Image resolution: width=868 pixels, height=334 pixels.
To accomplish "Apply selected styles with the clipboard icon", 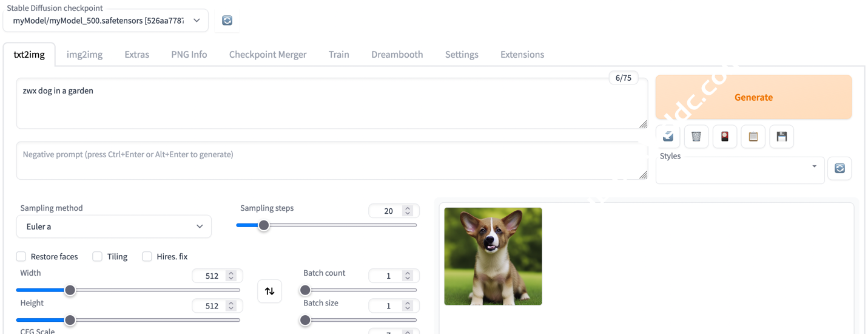I will click(x=753, y=137).
